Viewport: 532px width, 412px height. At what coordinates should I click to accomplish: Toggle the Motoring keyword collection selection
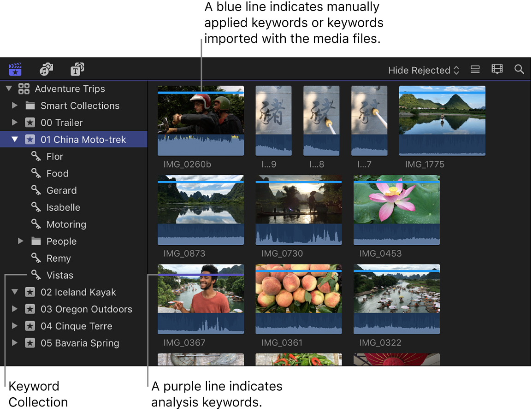66,224
